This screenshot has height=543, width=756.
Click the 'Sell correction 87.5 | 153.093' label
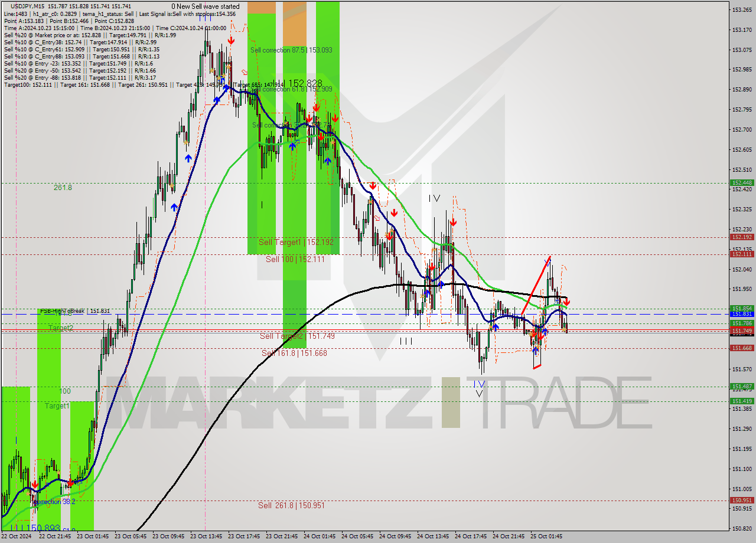(291, 50)
